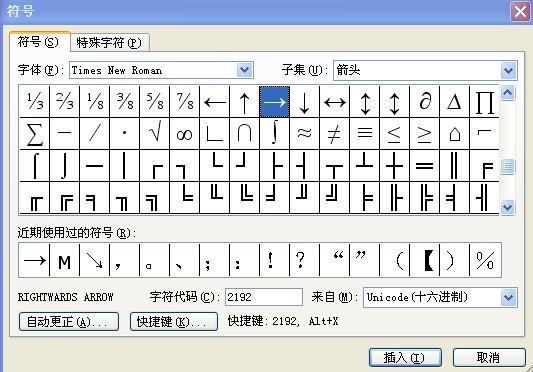Pick recently used question mark symbol
Screen dimensions: 533x372
pos(304,260)
